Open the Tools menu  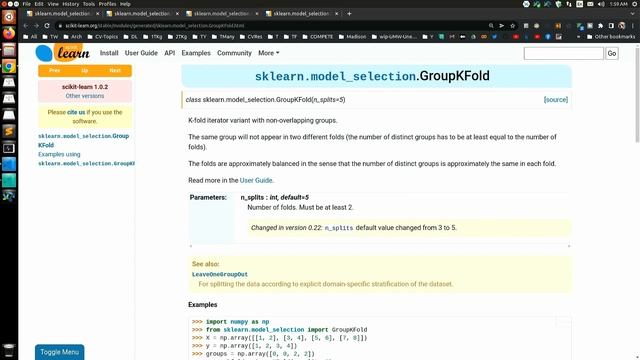(89, 4)
